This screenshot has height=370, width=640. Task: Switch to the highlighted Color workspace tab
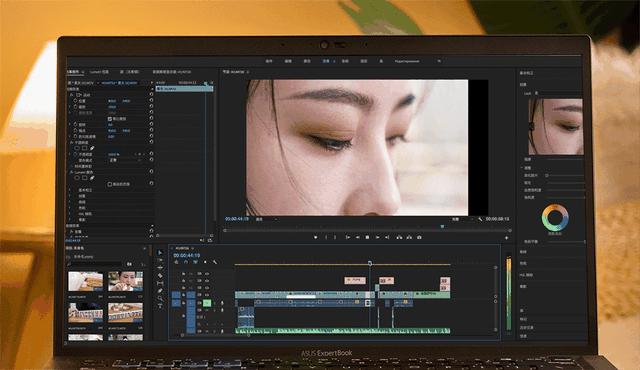[x=326, y=61]
